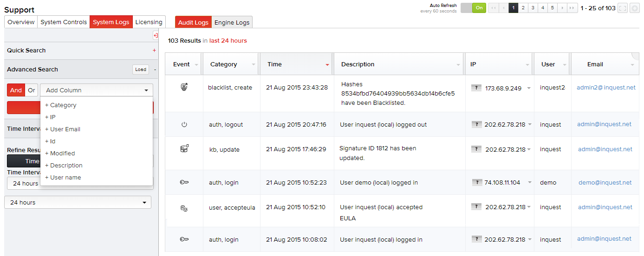Open the admin2@inquest.net email link
The height and width of the screenshot is (256, 644).
click(x=606, y=88)
